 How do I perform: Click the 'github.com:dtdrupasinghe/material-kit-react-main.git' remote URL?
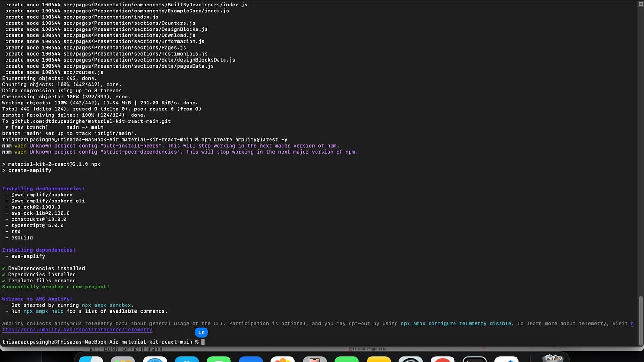[91, 121]
